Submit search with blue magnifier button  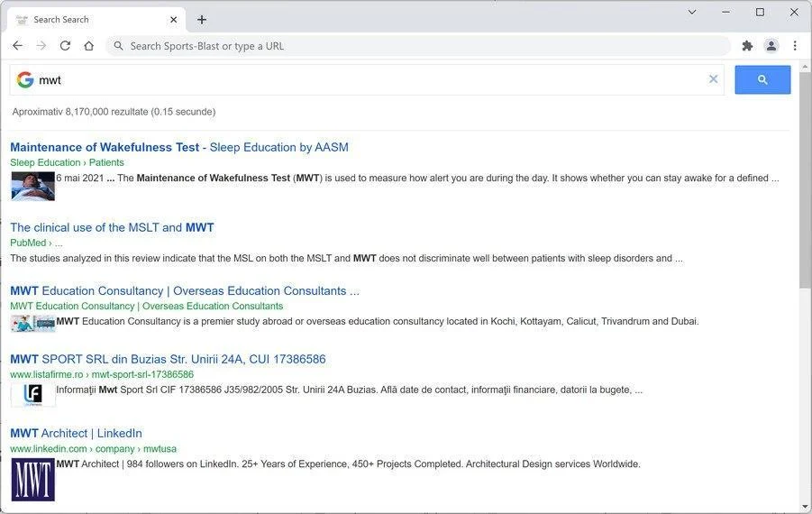point(762,79)
